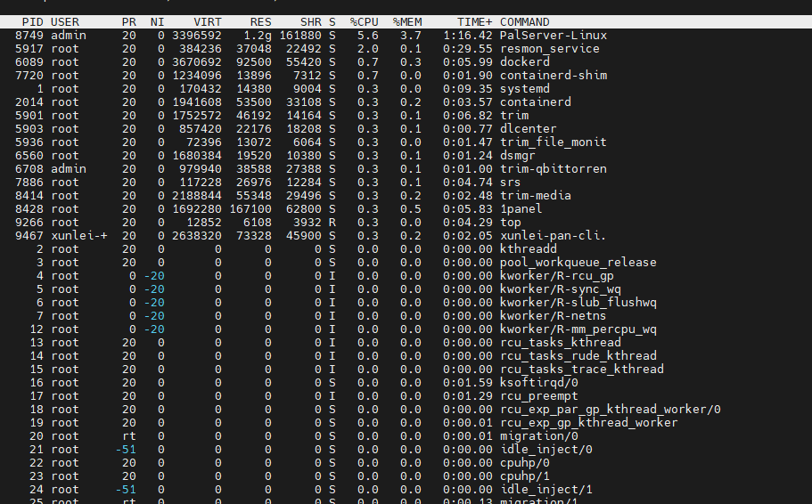This screenshot has width=812, height=504.
Task: Click the kworker/R-slub_flushwq process name
Action: (x=578, y=303)
